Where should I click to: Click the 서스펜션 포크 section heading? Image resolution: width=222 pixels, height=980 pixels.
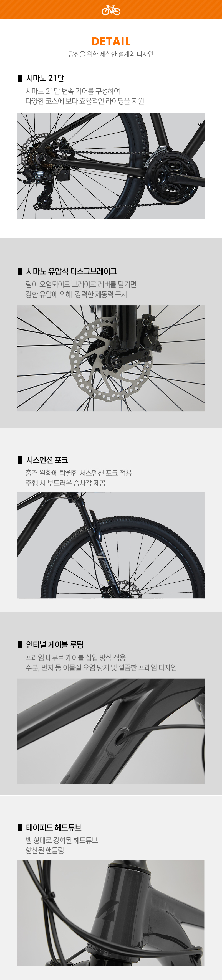(47, 460)
